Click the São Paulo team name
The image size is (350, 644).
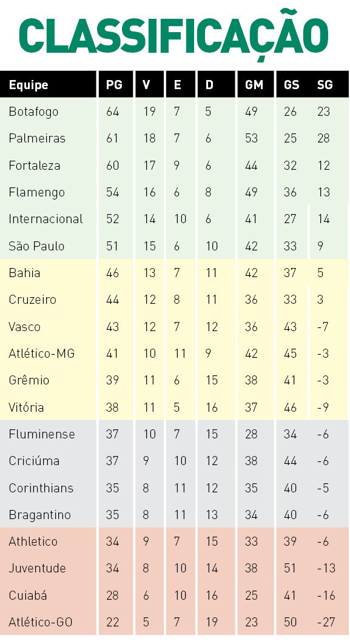click(x=36, y=246)
